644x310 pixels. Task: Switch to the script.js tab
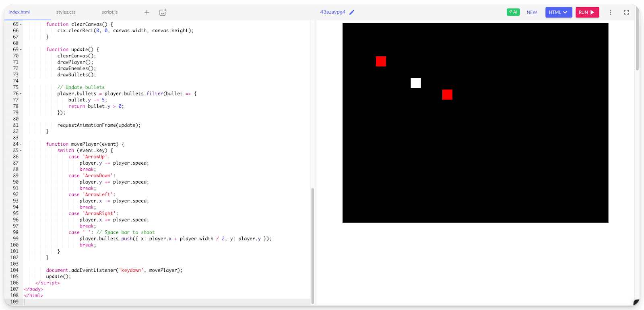109,12
